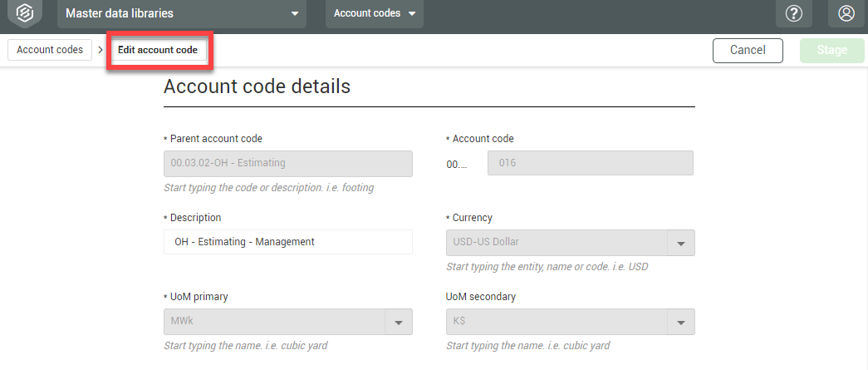
Task: Click the UoM secondary label
Action: pos(480,296)
